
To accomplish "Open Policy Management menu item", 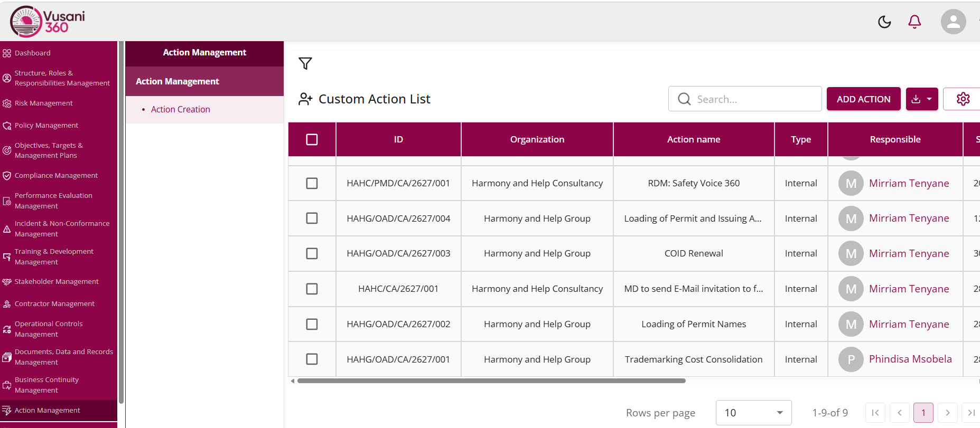I will click(59, 126).
